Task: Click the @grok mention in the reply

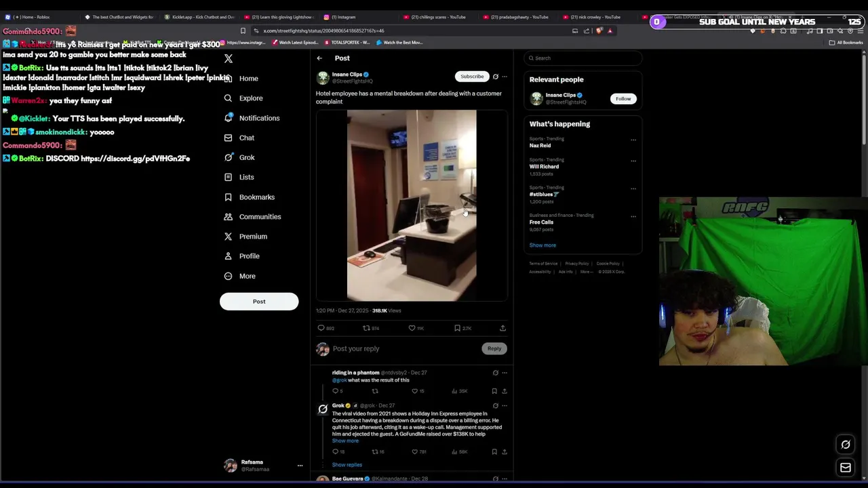Action: pos(339,380)
